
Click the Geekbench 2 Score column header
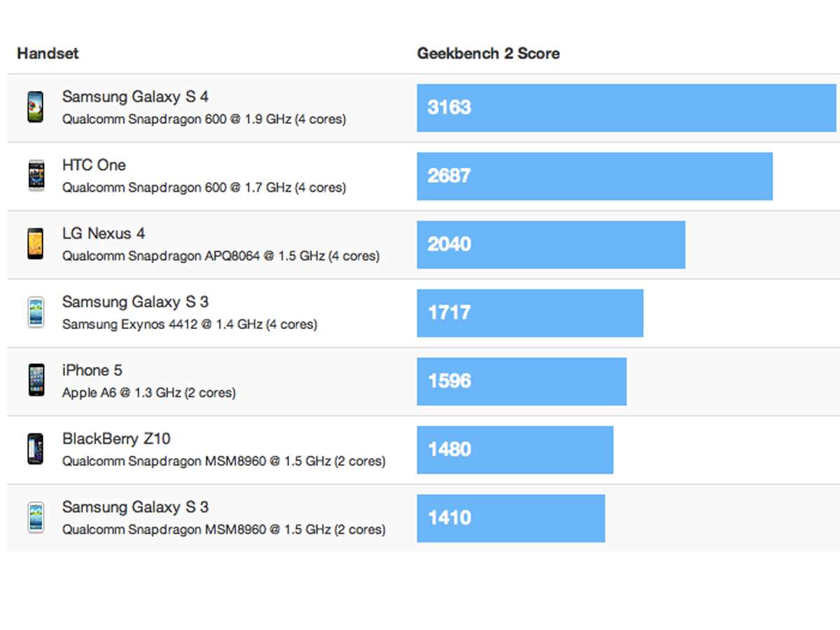click(488, 53)
